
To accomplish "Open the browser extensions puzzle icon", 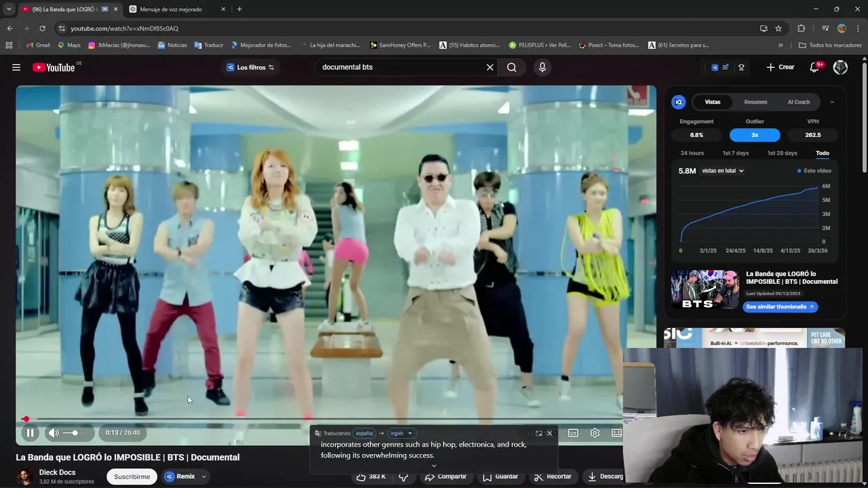I will (x=802, y=28).
